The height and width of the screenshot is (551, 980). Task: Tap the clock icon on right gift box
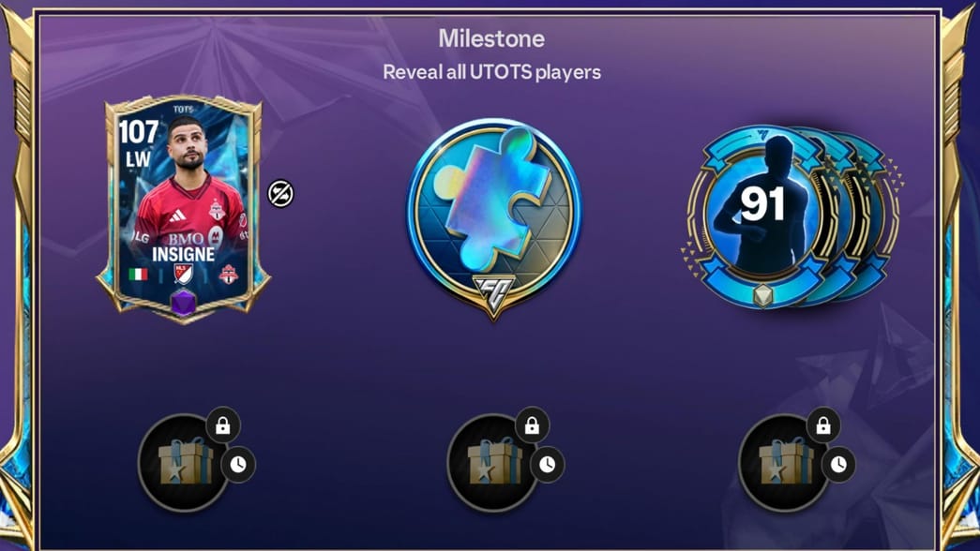tap(838, 464)
